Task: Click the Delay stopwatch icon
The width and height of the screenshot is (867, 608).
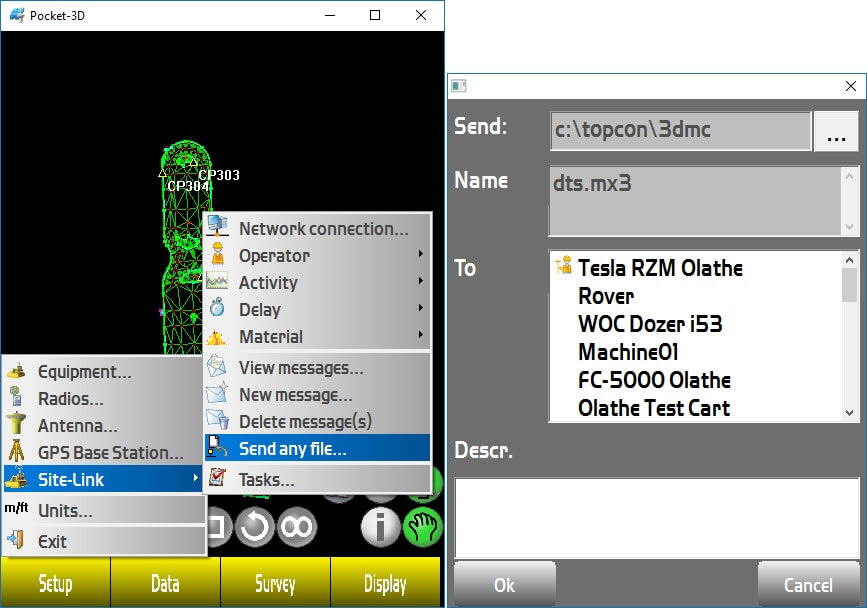Action: [x=217, y=308]
